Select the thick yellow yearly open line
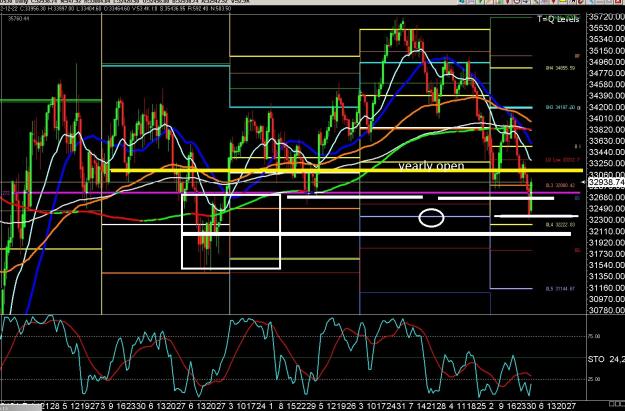This screenshot has width=625, height=411. (x=346, y=171)
